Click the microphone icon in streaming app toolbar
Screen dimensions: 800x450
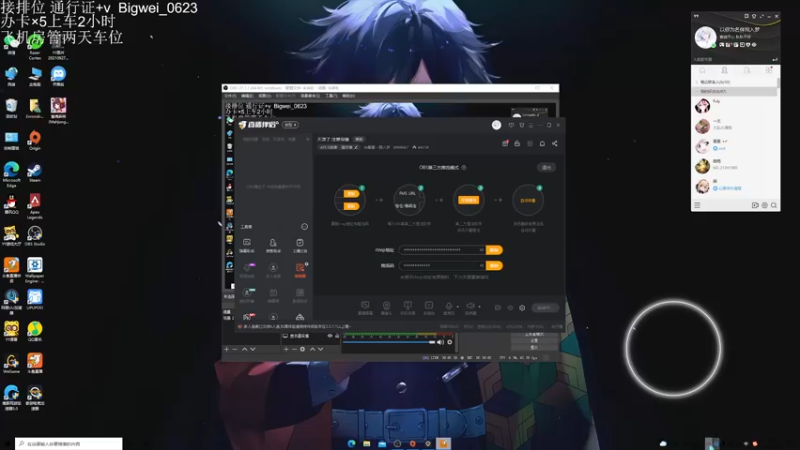click(x=448, y=307)
